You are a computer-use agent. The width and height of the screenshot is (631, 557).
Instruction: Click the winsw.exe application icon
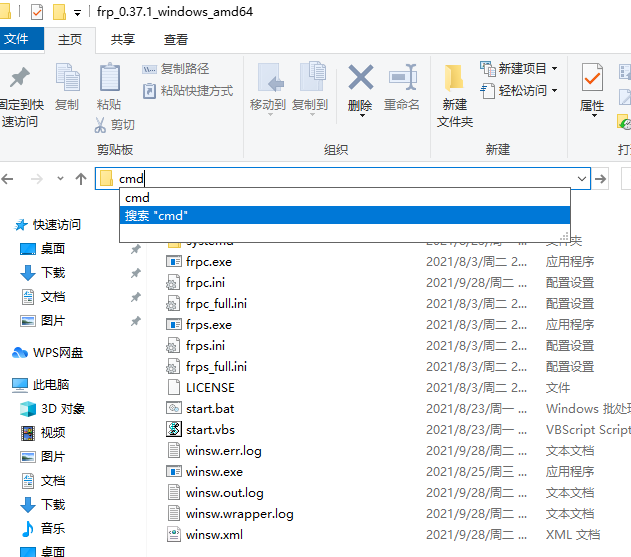coord(174,471)
